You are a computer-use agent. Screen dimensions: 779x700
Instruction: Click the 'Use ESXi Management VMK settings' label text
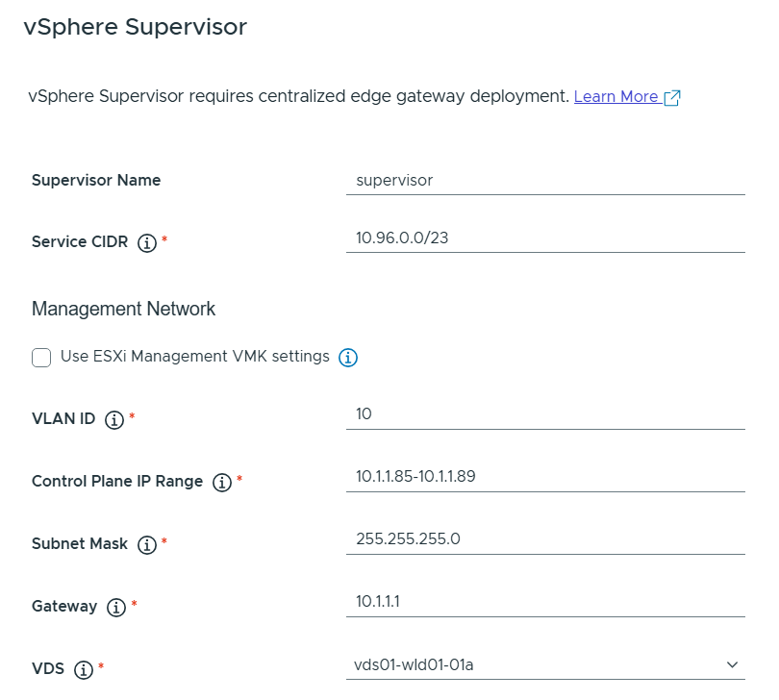click(x=194, y=357)
